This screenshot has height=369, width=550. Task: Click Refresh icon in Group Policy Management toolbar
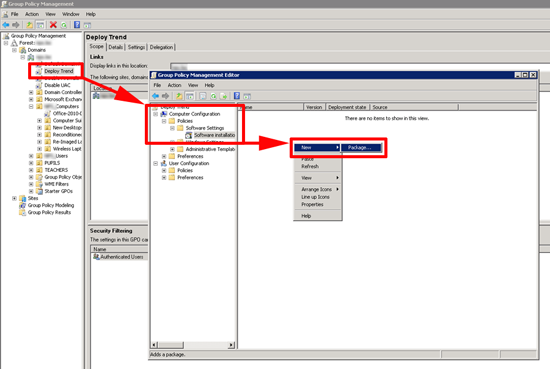[64, 25]
